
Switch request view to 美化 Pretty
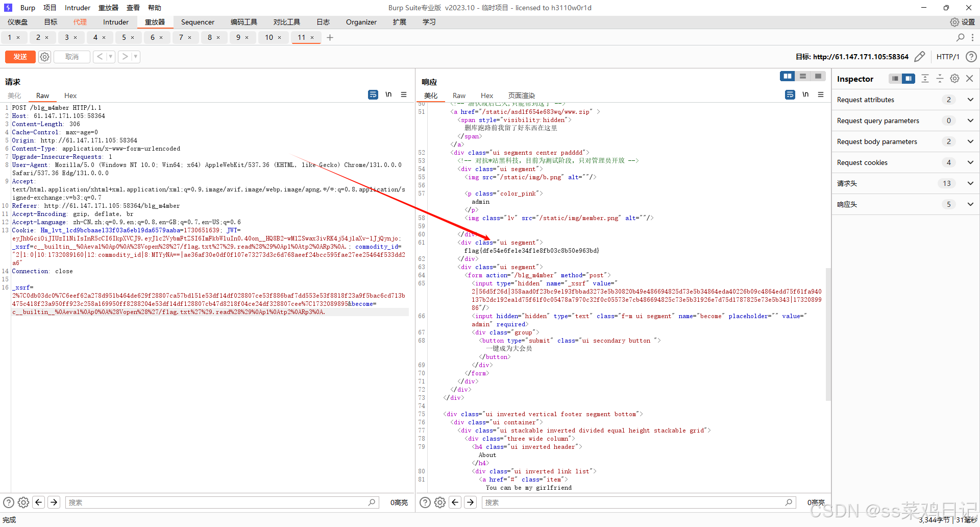pyautogui.click(x=14, y=95)
